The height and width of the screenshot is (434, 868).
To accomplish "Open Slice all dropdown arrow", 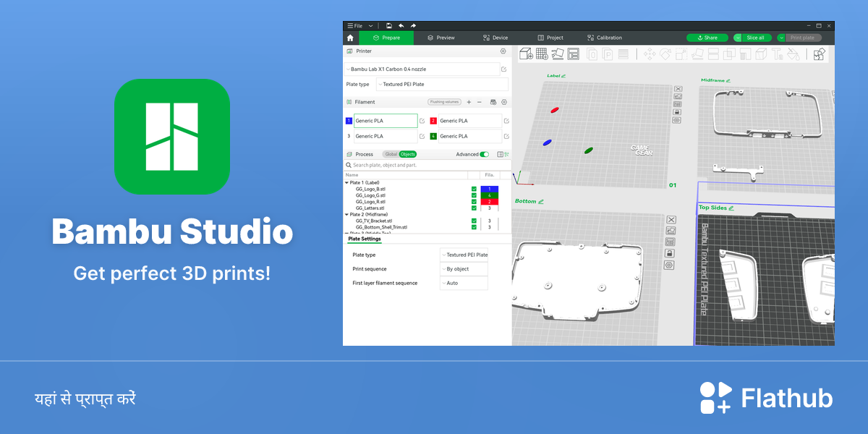I will click(x=738, y=38).
